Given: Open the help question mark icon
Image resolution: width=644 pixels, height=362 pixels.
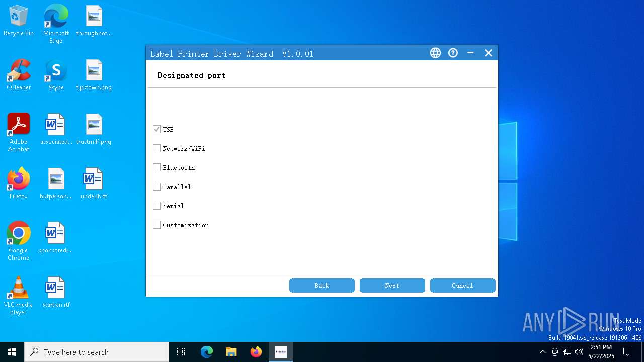Looking at the screenshot, I should [453, 53].
